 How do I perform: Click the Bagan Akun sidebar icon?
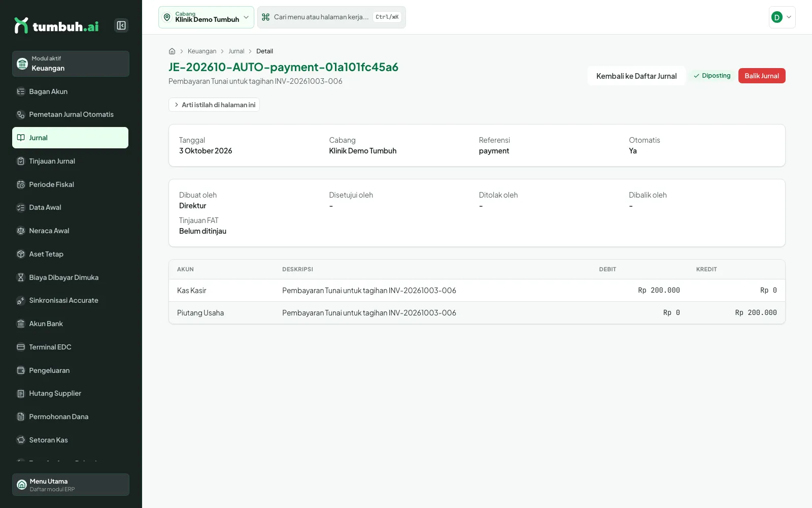[21, 91]
